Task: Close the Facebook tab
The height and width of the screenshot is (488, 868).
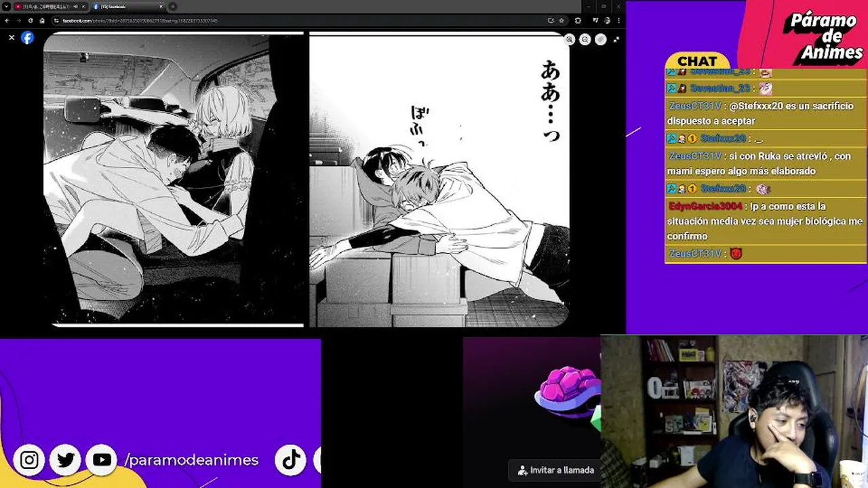Action: point(161,6)
